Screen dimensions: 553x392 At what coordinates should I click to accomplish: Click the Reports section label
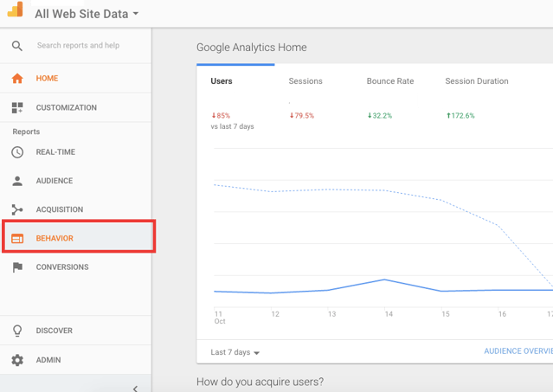(x=26, y=132)
